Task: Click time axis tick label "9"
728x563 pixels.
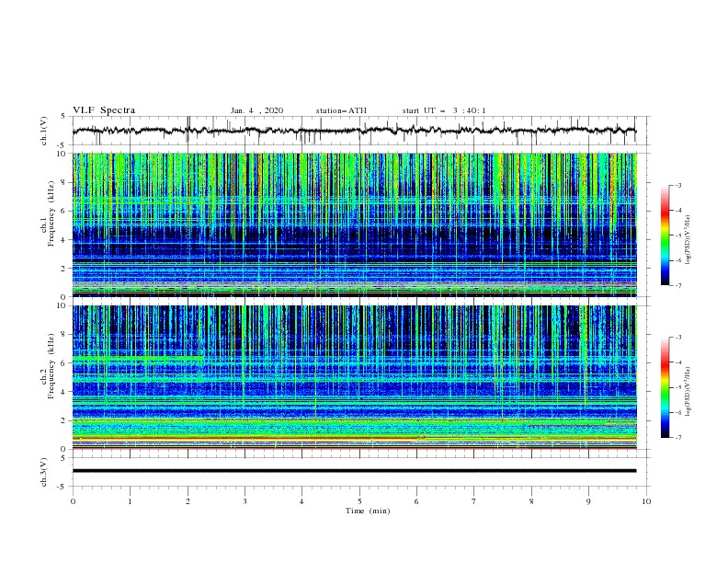Action: coord(588,501)
